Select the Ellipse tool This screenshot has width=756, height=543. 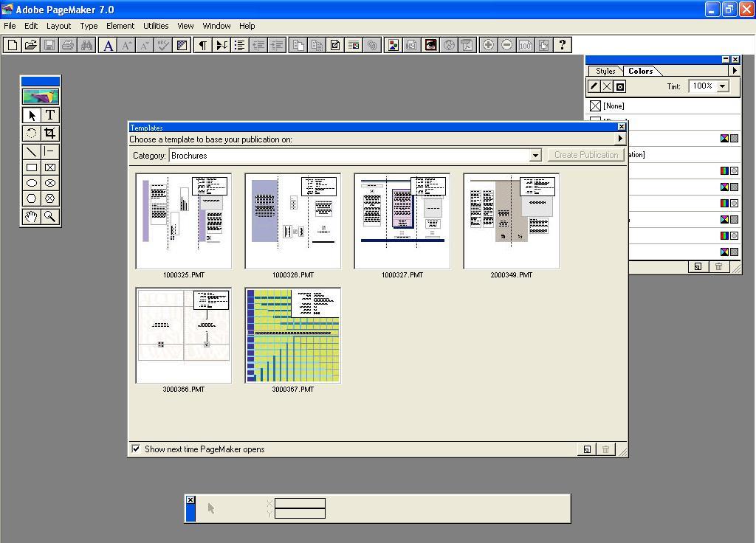pos(31,183)
